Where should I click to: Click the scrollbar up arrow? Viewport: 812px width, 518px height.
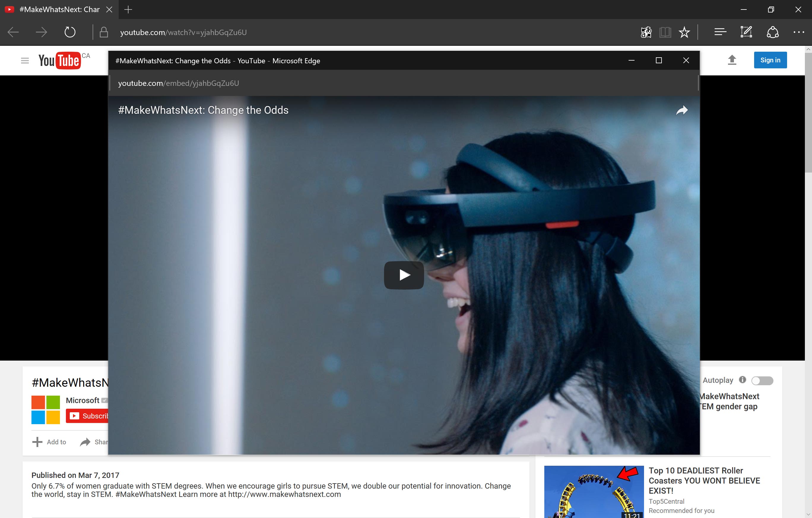pyautogui.click(x=808, y=49)
